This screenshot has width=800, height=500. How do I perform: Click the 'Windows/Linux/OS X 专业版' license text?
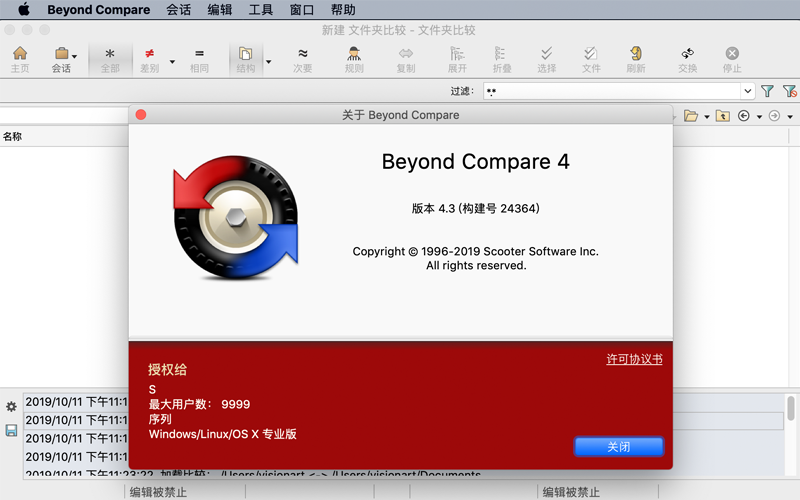222,434
